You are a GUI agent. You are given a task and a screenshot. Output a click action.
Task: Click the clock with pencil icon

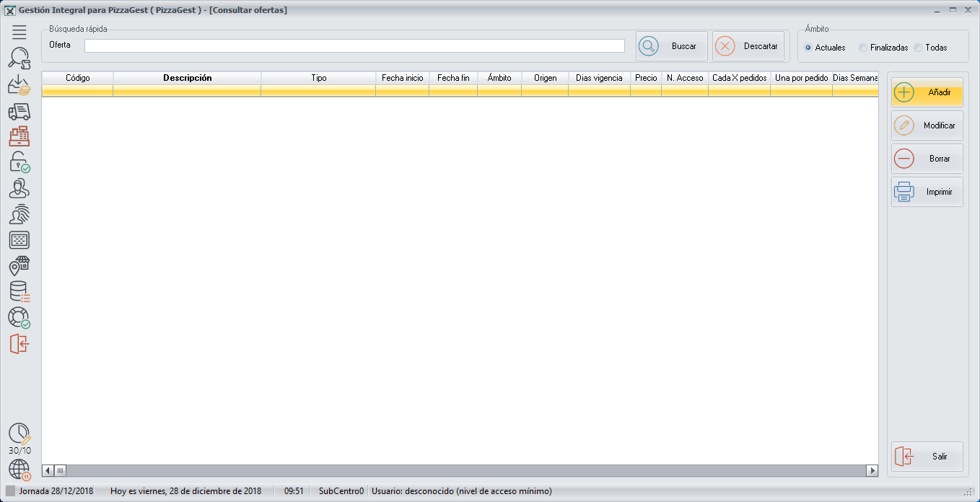19,434
